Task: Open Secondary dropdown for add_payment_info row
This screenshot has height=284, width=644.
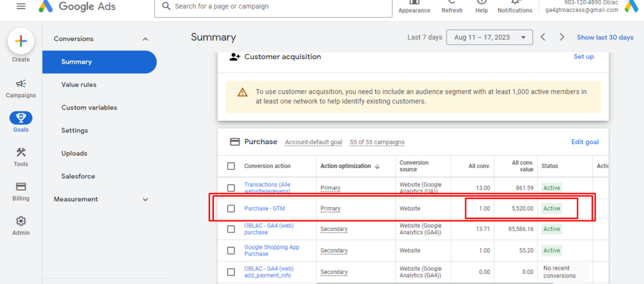Action: pyautogui.click(x=334, y=271)
